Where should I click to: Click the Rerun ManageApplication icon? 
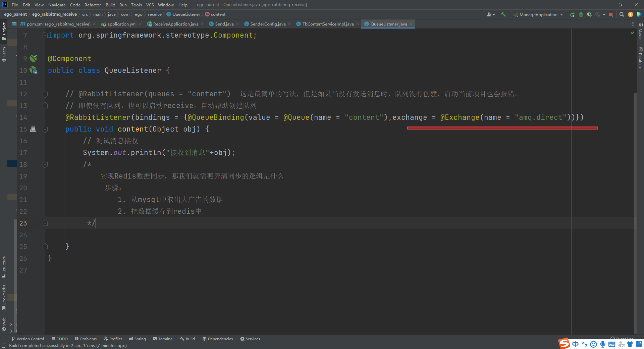click(x=572, y=14)
